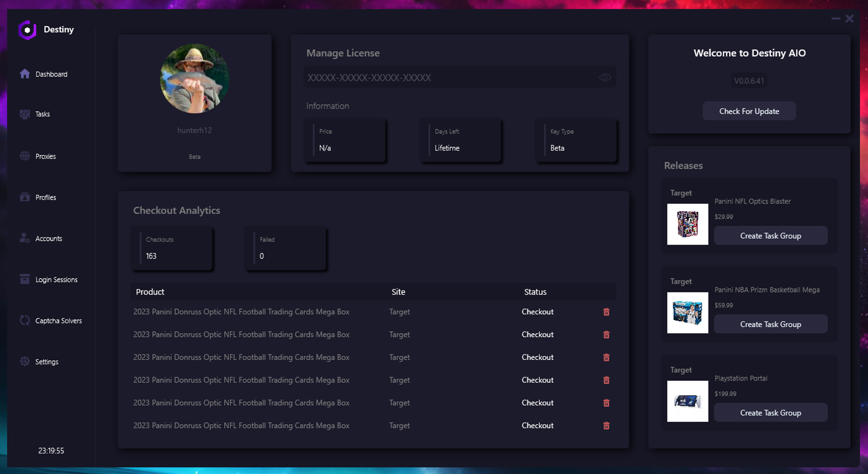Click the Manage License heading
Viewport: 868px width, 474px height.
[x=343, y=53]
